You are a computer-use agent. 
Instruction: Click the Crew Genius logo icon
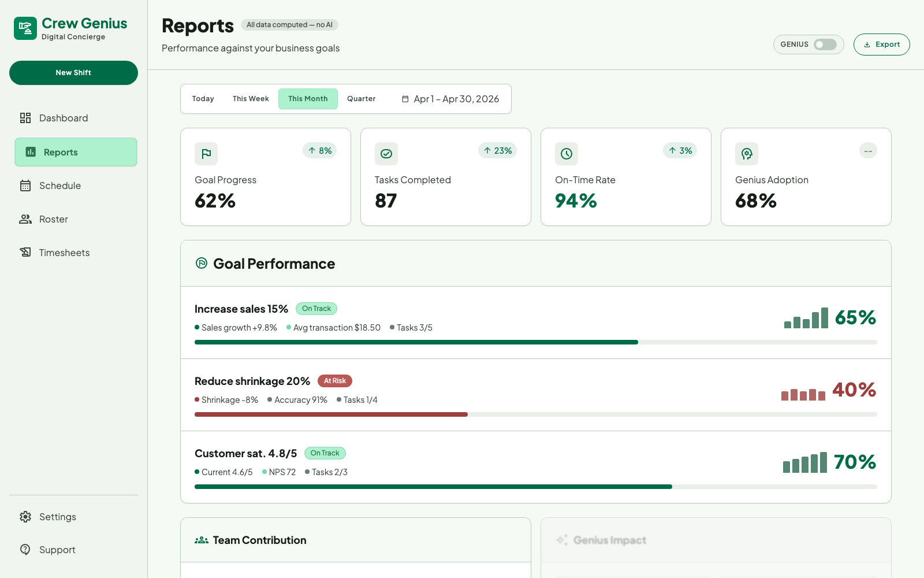tap(25, 28)
